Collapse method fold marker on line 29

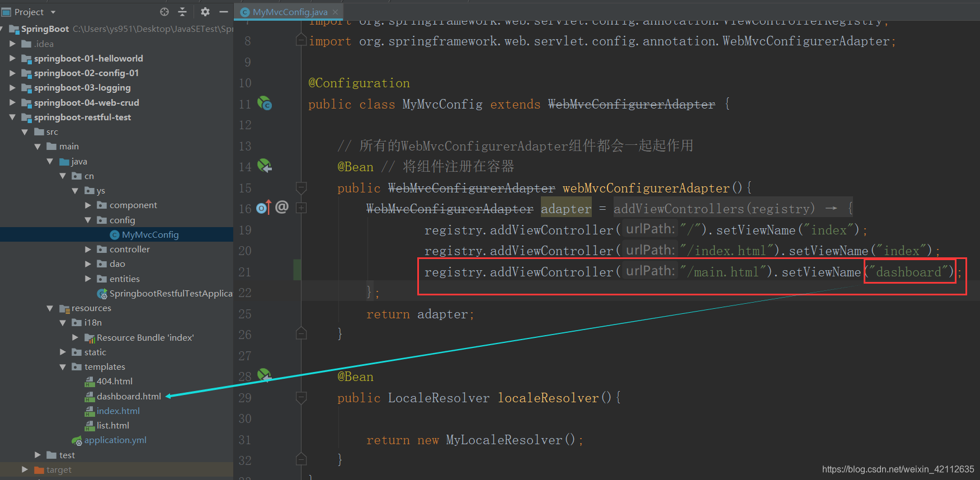pos(301,397)
